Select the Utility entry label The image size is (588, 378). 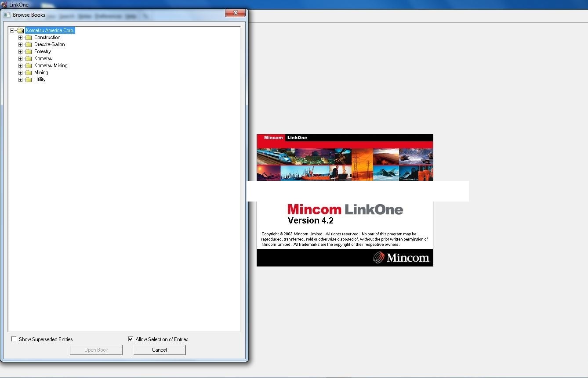40,79
